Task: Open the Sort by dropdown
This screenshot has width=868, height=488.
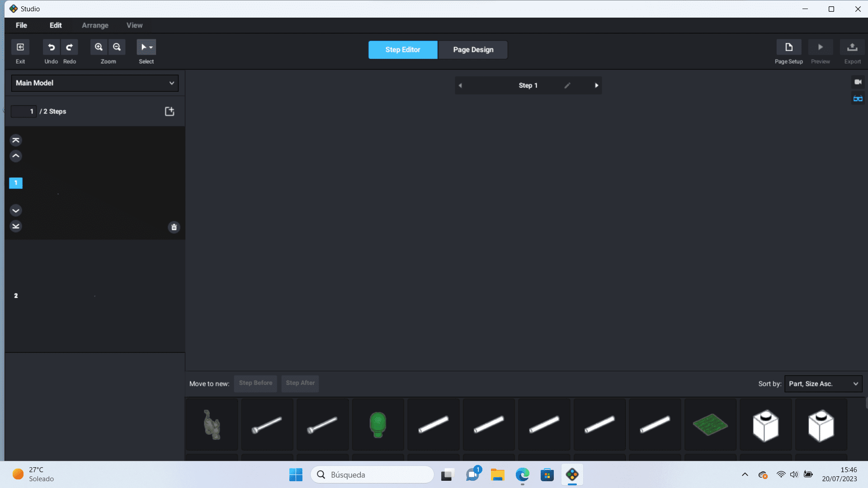Action: click(823, 384)
